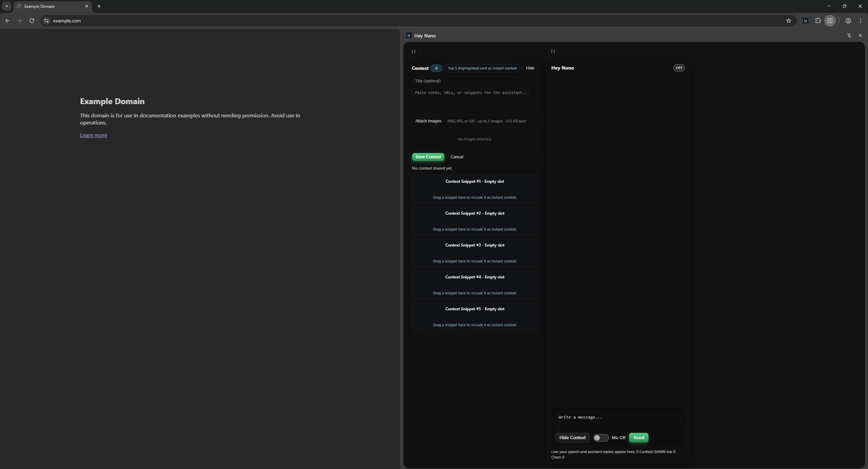Select the Example Domain tab
This screenshot has height=469, width=868.
coord(51,6)
